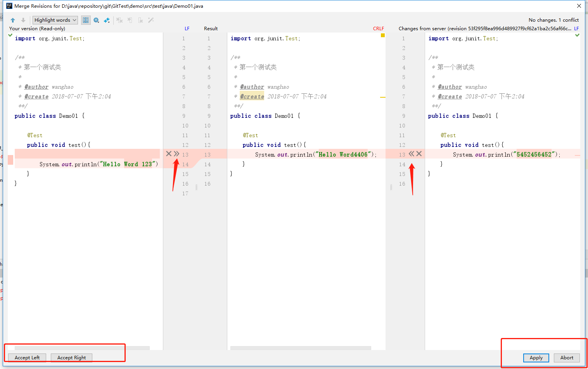The image size is (588, 369).
Task: Open the Highlight words dropdown
Action: pos(55,20)
